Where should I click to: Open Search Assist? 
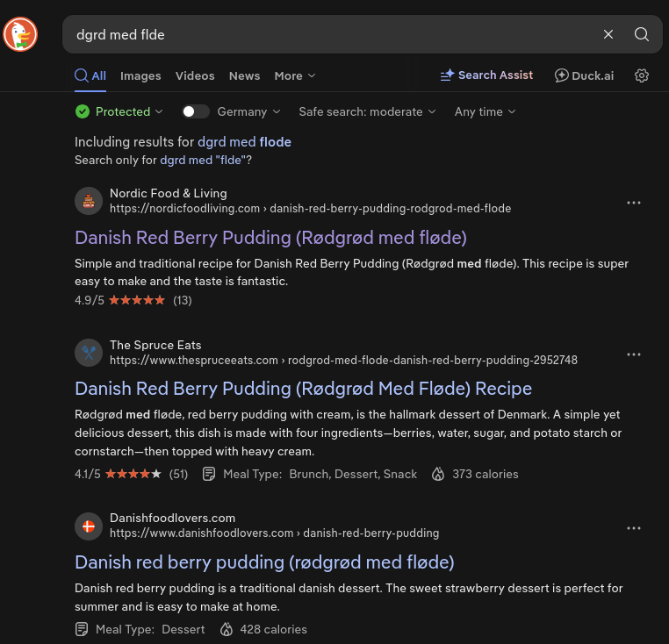(x=486, y=75)
